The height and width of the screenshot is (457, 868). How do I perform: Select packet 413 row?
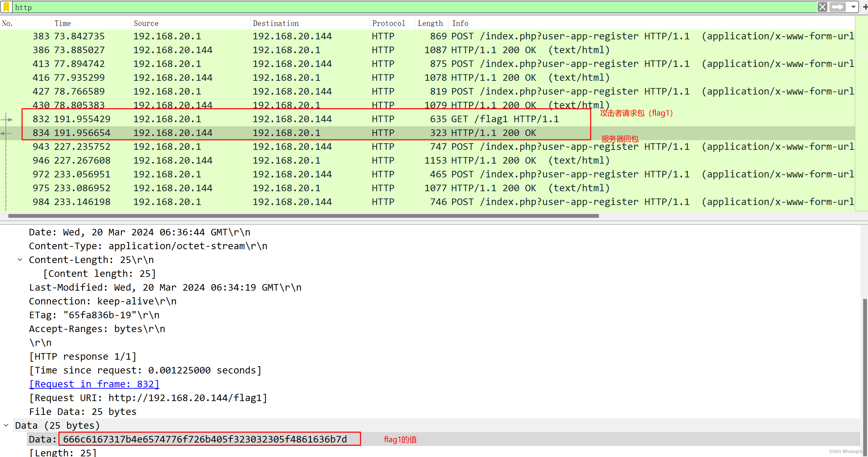[427, 64]
